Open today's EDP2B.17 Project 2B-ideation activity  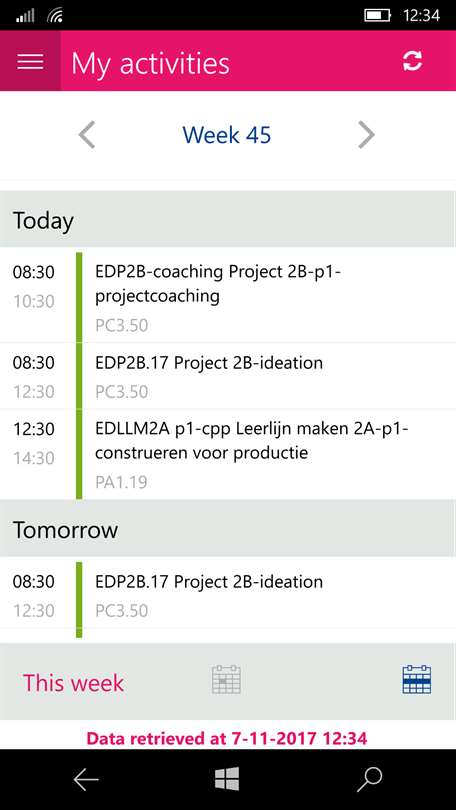point(228,376)
